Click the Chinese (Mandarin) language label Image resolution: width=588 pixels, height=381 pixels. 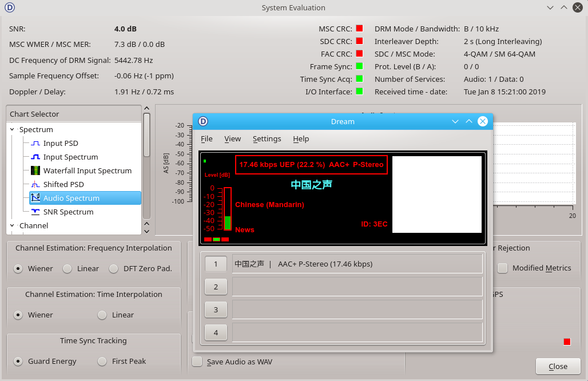click(269, 205)
